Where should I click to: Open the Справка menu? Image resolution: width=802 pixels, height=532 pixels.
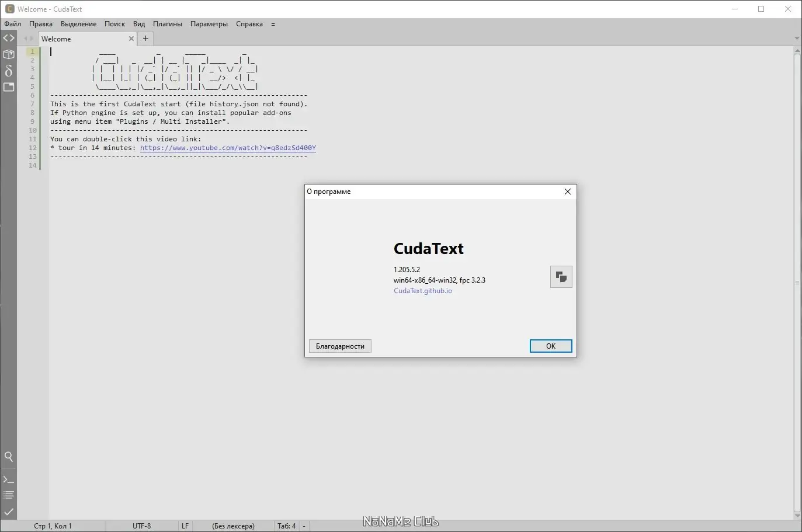point(249,24)
